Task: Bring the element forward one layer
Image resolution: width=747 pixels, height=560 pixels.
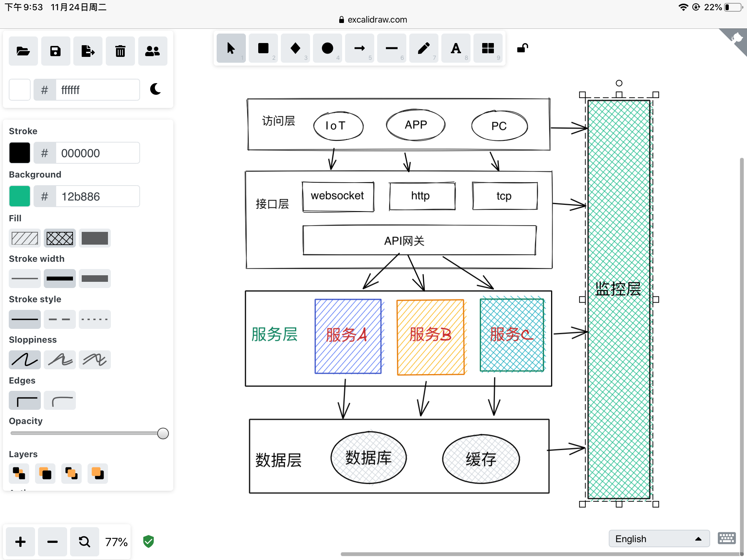Action: [71, 473]
